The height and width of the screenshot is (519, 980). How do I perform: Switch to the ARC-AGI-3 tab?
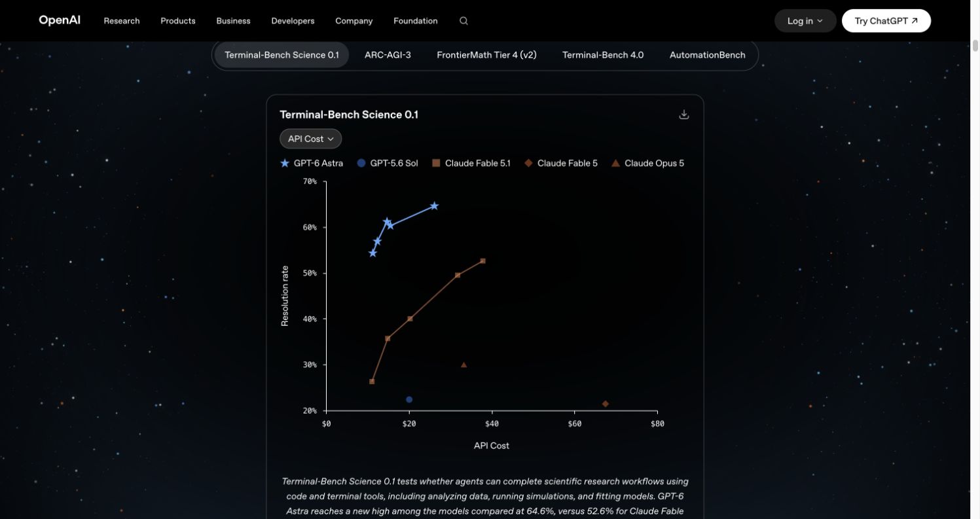pyautogui.click(x=388, y=55)
